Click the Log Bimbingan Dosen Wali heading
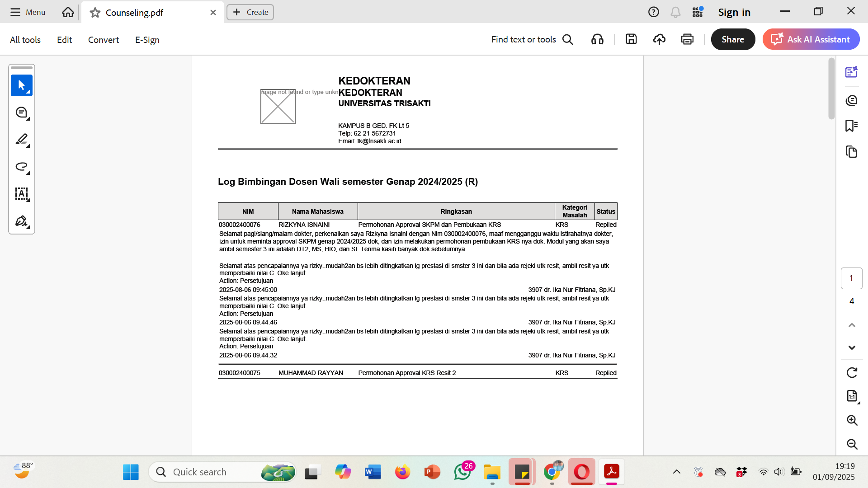The height and width of the screenshot is (488, 868). click(x=348, y=182)
